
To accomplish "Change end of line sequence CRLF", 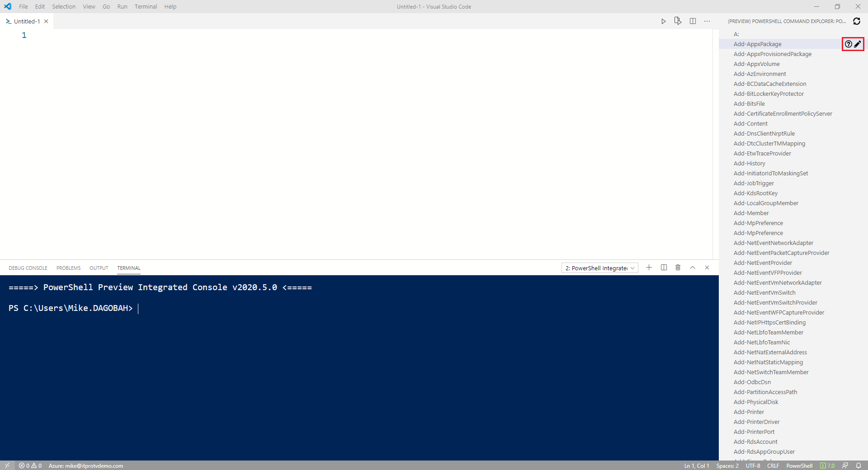I will (773, 465).
